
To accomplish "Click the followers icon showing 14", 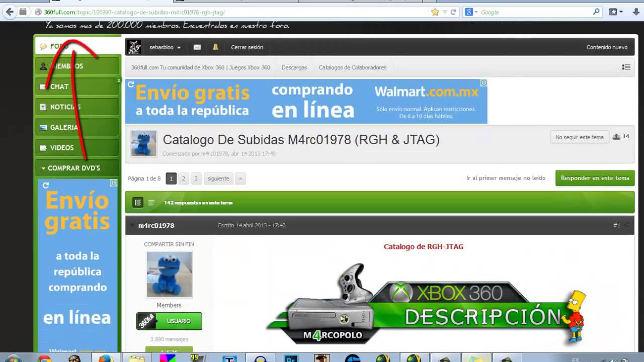I will [x=616, y=137].
